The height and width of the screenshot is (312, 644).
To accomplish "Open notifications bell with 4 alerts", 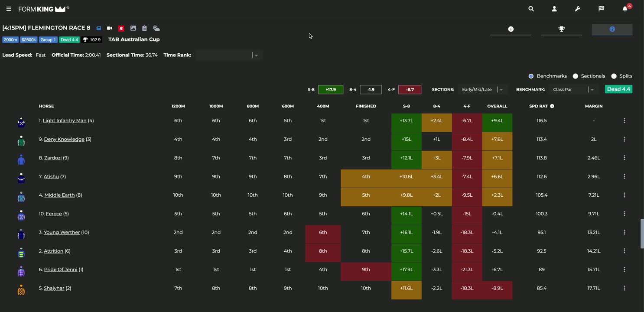I will point(625,9).
